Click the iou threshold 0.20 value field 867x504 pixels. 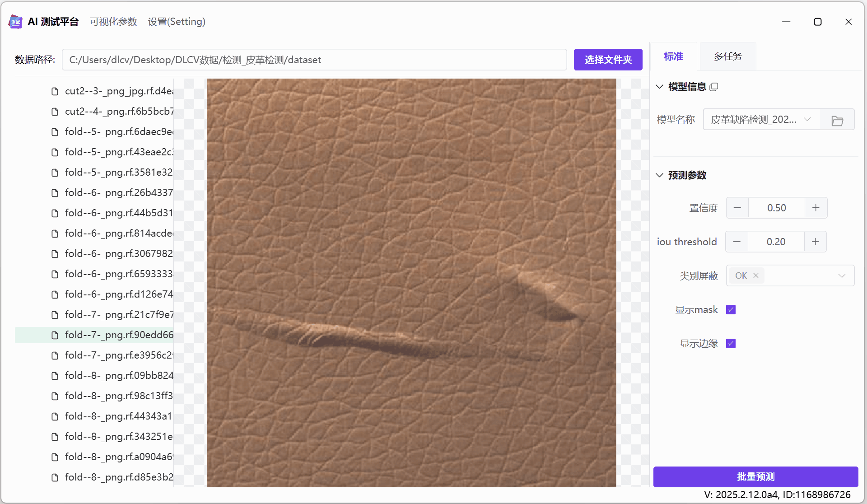point(776,242)
